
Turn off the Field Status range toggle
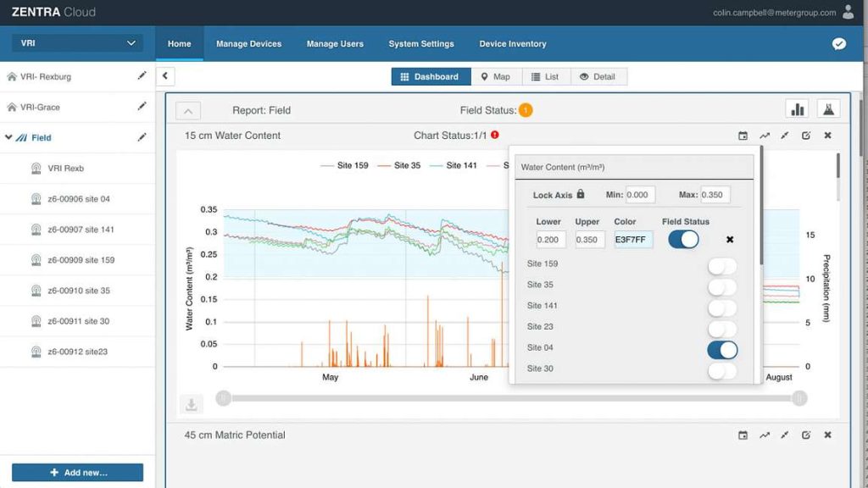point(683,240)
